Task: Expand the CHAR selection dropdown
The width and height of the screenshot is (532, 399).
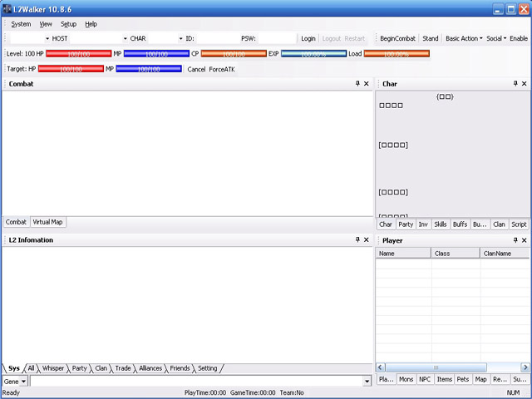Action: (180, 39)
